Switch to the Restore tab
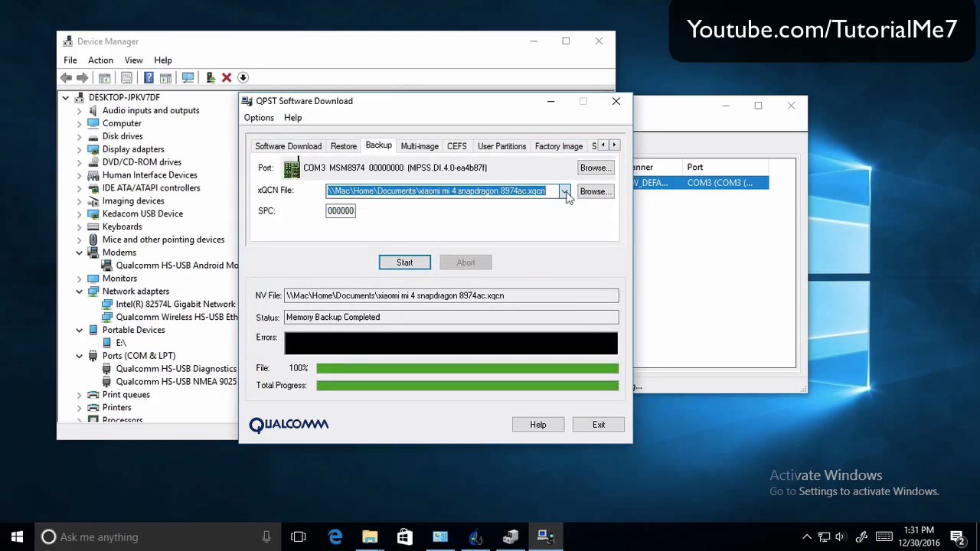980x551 pixels. 344,146
